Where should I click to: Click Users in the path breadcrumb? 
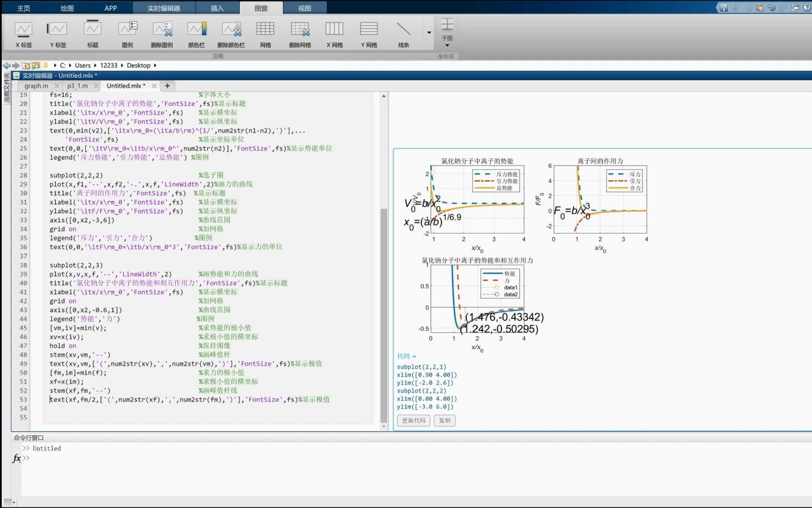coord(83,65)
